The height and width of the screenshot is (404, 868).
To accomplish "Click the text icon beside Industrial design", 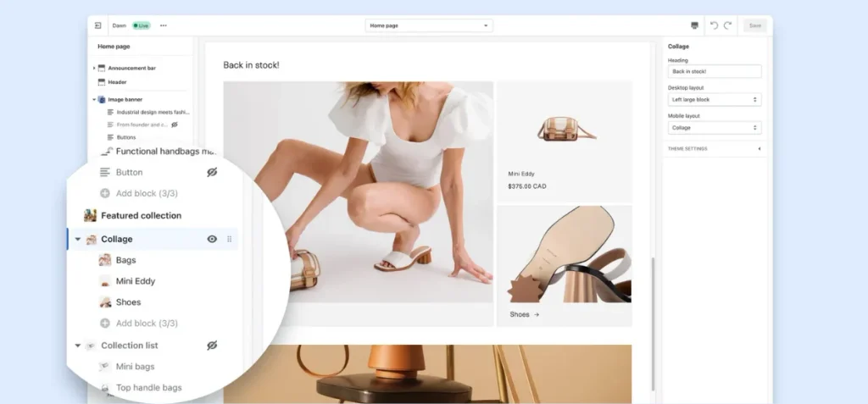I will [110, 112].
